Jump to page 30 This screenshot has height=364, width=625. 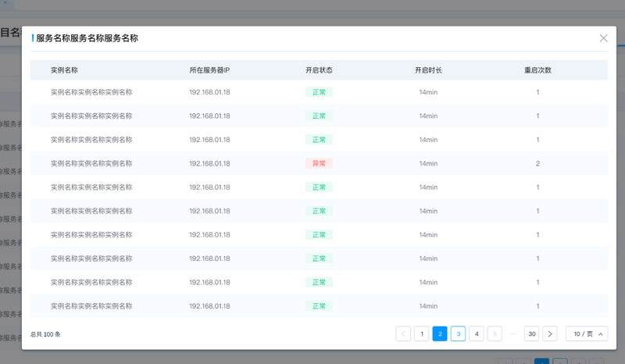(532, 334)
